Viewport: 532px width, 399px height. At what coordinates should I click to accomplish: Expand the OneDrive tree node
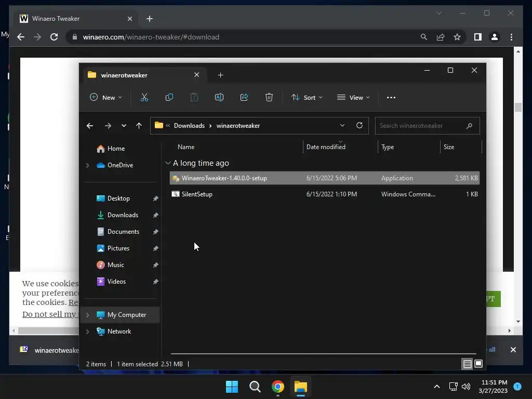(x=87, y=165)
